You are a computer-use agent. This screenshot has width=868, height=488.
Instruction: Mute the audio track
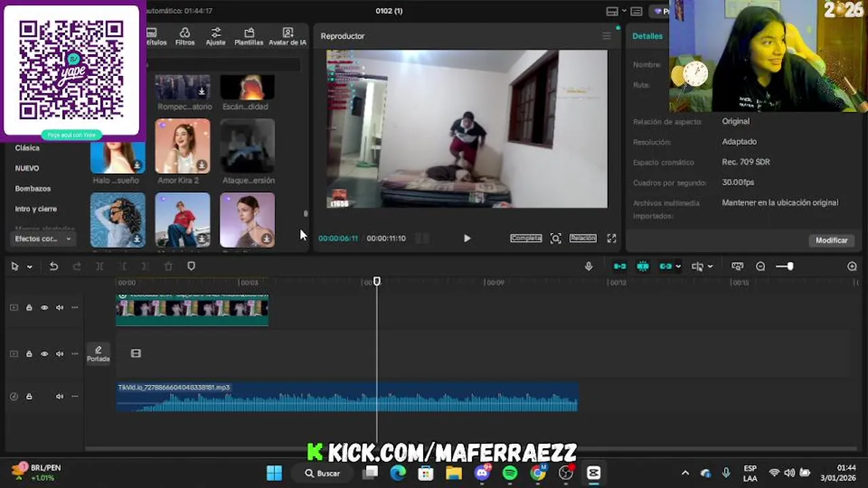60,396
